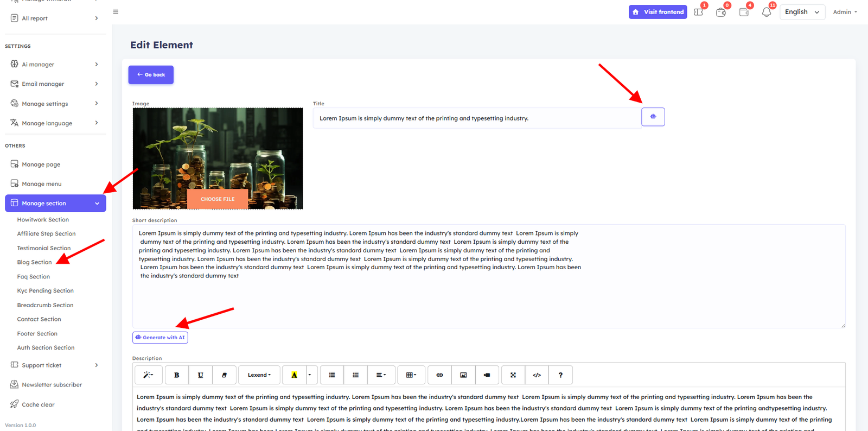
Task: Click the yellow highlight color button
Action: click(294, 375)
